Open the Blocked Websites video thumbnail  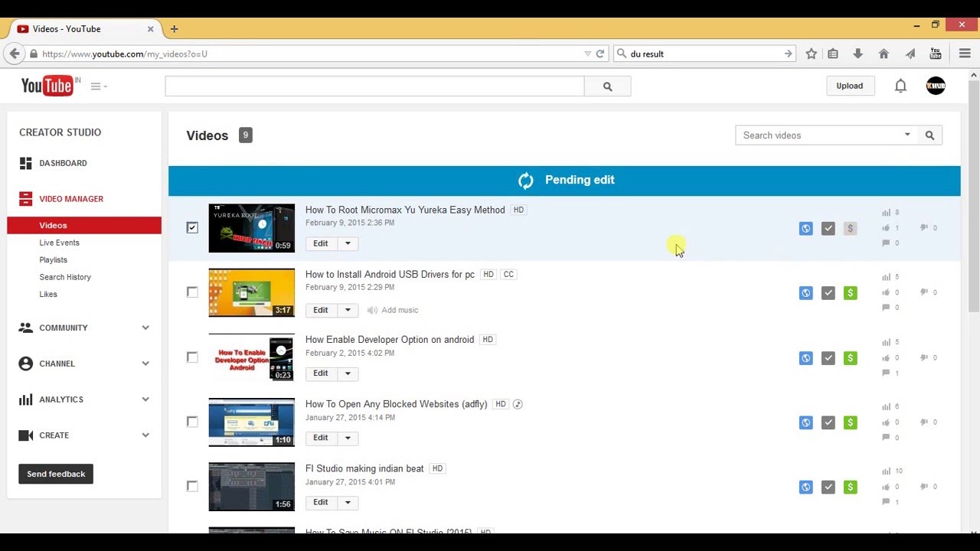pyautogui.click(x=252, y=422)
